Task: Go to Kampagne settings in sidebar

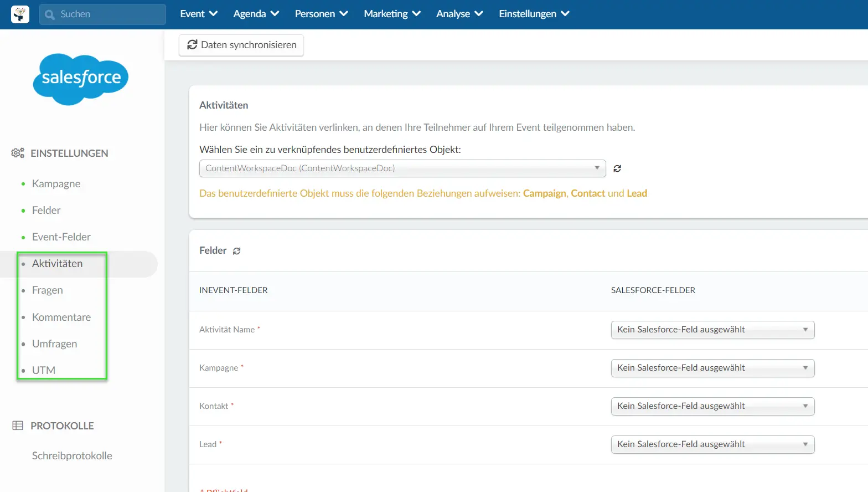Action: (x=56, y=183)
